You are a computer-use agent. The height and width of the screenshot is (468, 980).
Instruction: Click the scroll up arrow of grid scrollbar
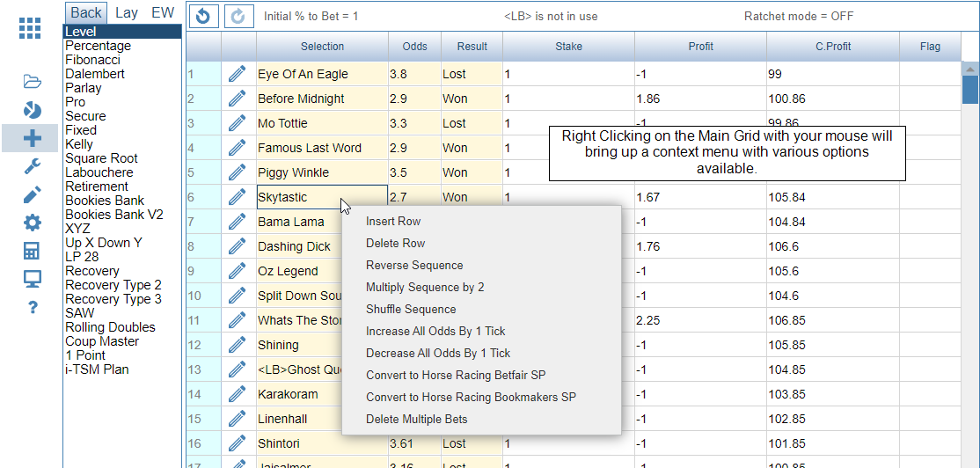tap(970, 68)
